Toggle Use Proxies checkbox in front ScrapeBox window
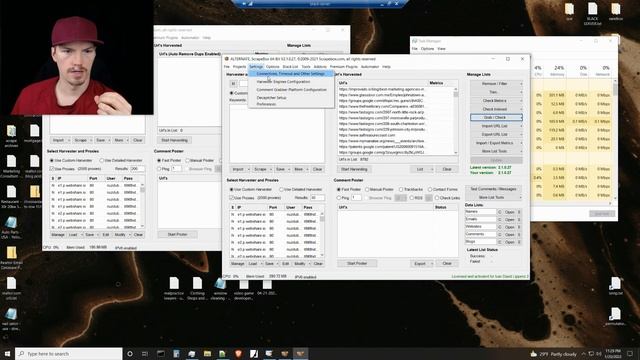 (231, 198)
